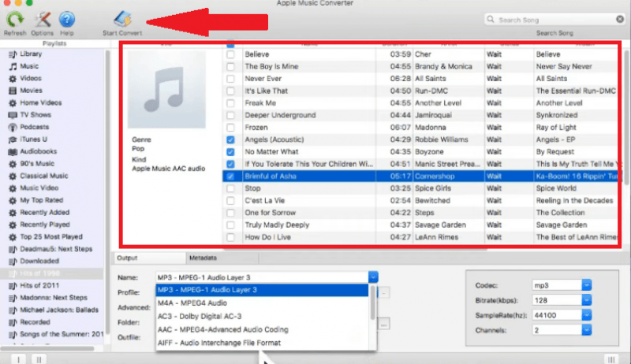
Task: Switch to the Metadata tab
Action: (202, 258)
